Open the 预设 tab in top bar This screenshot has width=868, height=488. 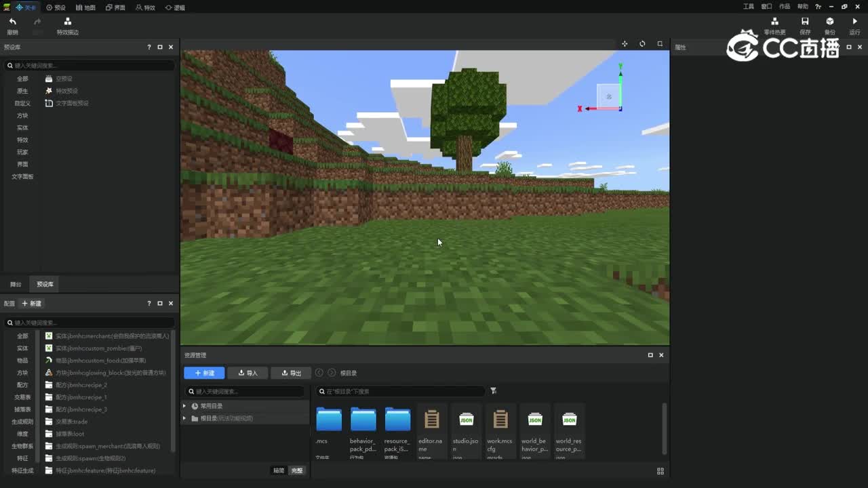point(56,7)
